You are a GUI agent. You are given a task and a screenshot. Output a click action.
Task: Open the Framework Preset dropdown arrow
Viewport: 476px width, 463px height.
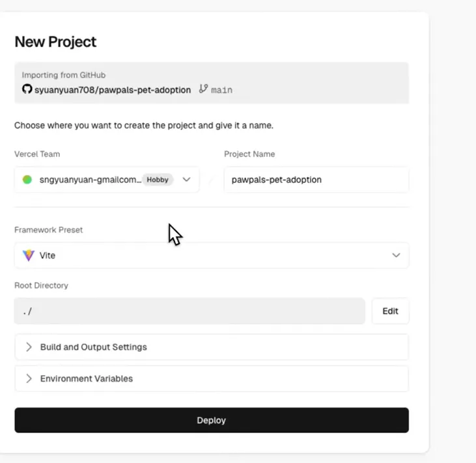coord(396,255)
